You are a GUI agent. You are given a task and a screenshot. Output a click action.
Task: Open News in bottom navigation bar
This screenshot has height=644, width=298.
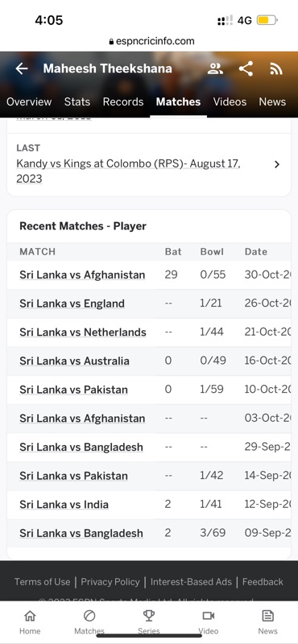pos(267,621)
